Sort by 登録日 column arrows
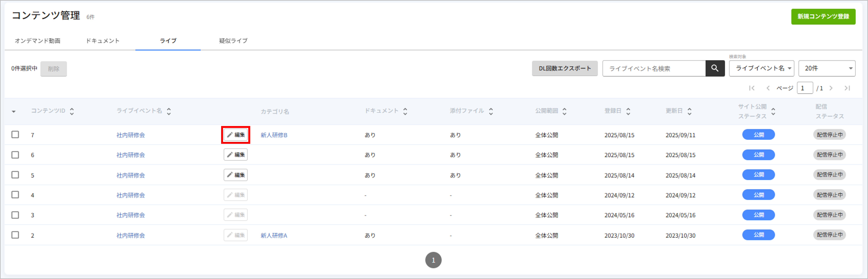The image size is (868, 279). pos(628,111)
